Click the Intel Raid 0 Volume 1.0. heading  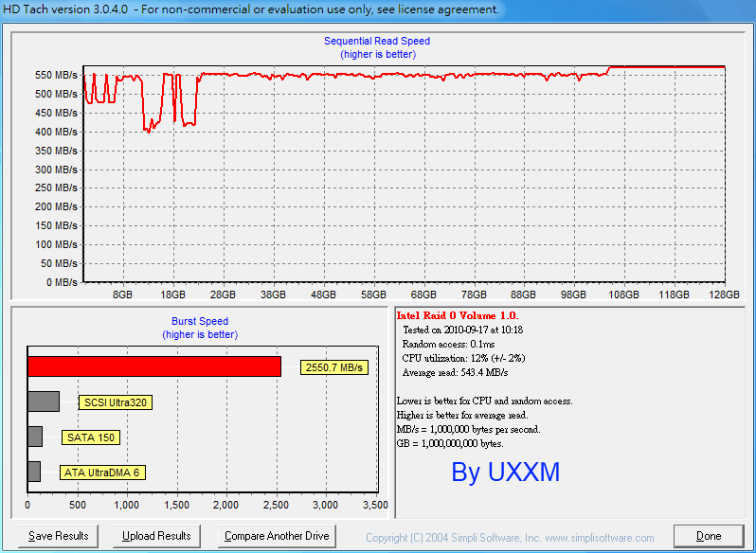coord(457,316)
